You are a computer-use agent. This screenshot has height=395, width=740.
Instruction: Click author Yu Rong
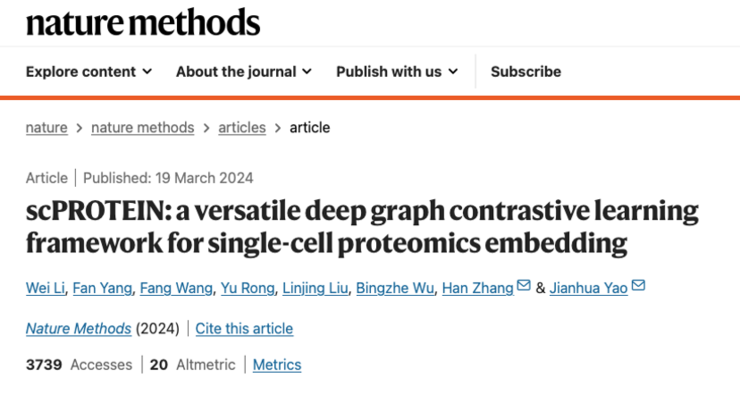[247, 288]
